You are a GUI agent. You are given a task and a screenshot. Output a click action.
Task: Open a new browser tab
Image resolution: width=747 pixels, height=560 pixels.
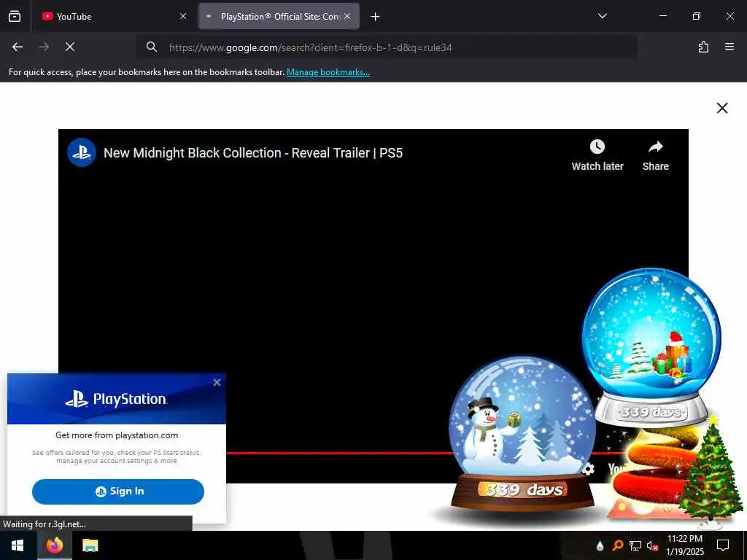[376, 17]
